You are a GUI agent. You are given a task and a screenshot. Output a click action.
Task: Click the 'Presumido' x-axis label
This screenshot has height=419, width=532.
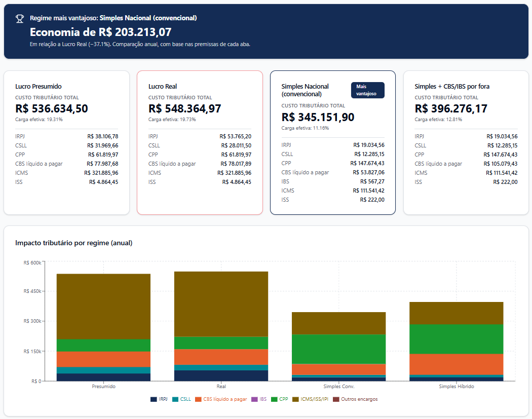point(103,387)
